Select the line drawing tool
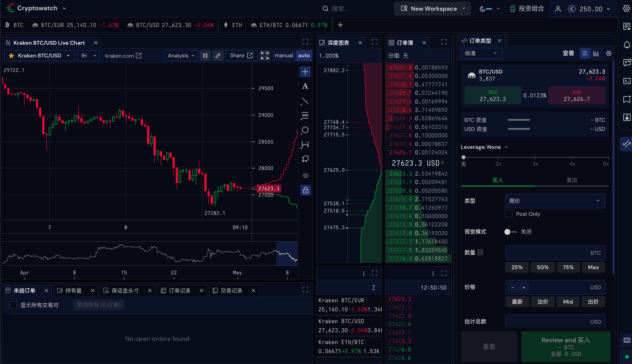This screenshot has width=632, height=364. coord(305,101)
